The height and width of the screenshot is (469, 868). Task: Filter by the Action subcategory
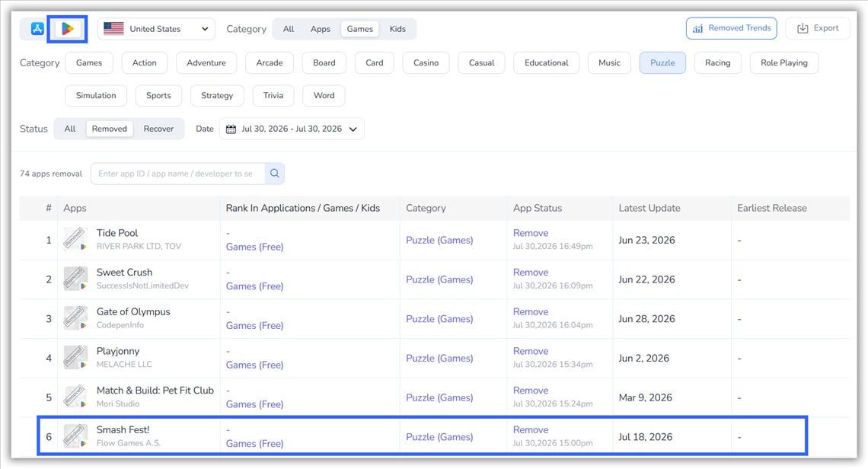pos(145,62)
